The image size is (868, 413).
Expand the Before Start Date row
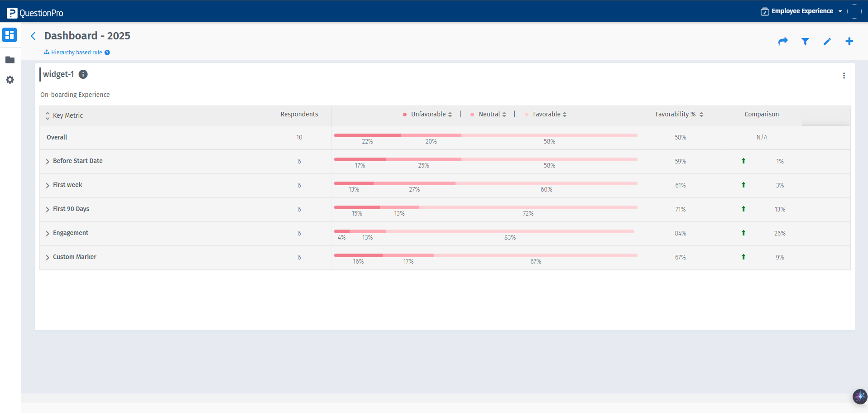point(48,162)
